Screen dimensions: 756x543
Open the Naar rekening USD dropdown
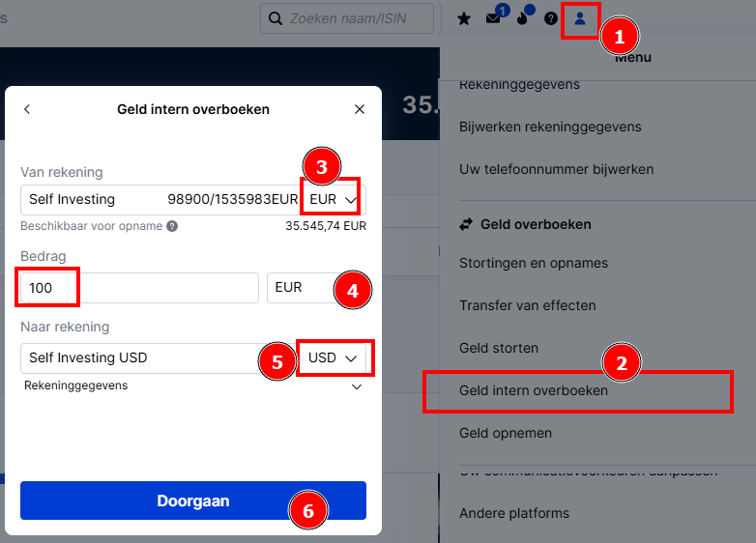tap(333, 358)
